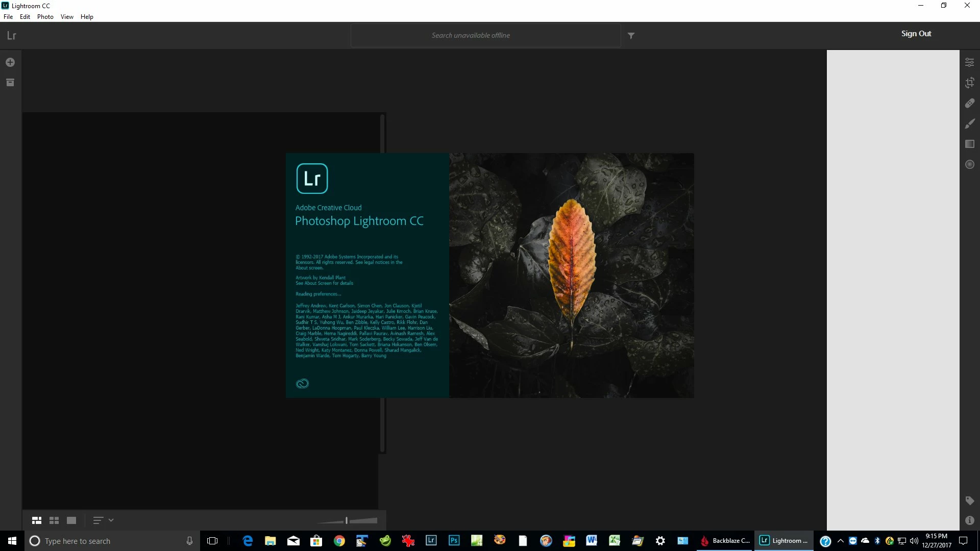Screen dimensions: 980x551
Task: Open the Info panel icon
Action: point(969,520)
